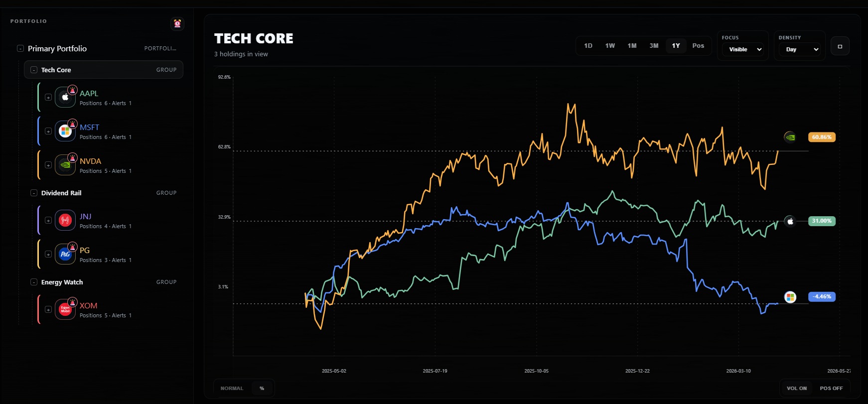Image resolution: width=868 pixels, height=404 pixels.
Task: Click the NVDA Nvidia logo in sidebar
Action: coord(65,165)
